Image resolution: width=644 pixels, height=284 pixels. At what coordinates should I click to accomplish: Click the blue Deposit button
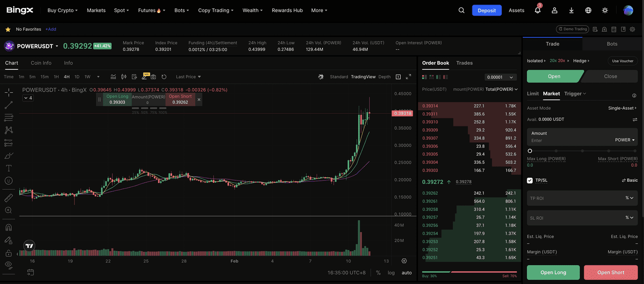point(487,10)
